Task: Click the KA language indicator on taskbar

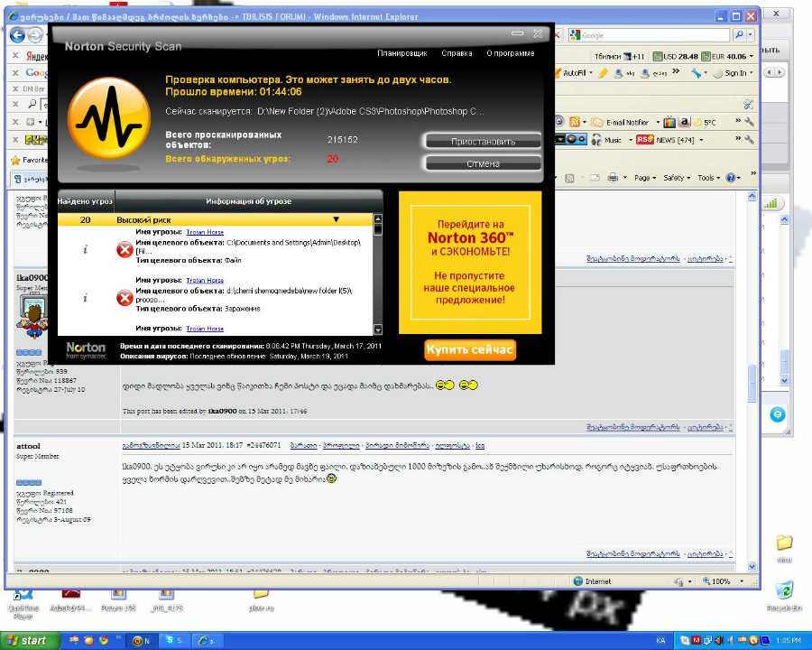Action: [660, 641]
